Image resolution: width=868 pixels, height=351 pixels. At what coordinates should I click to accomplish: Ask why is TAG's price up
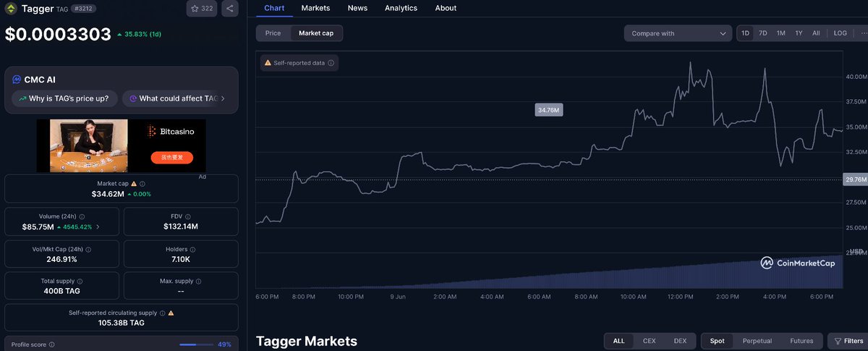(x=64, y=98)
